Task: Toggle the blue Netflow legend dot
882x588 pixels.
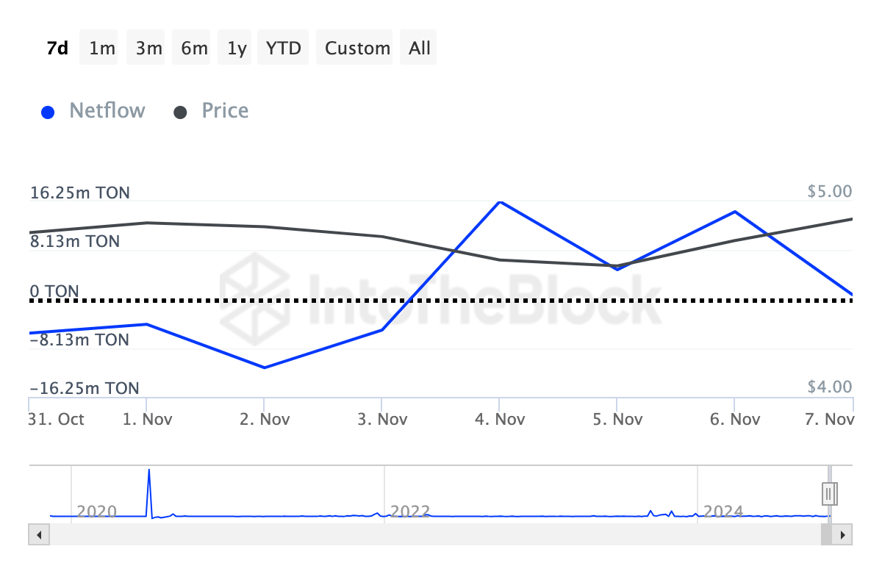Action: tap(49, 112)
